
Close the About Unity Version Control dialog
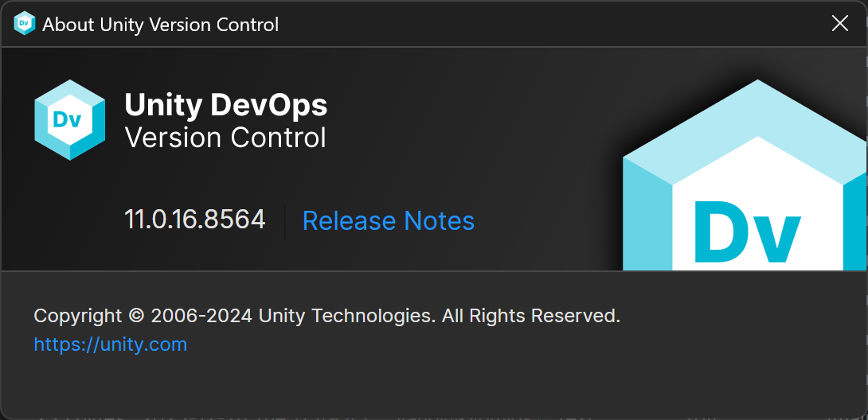click(840, 24)
